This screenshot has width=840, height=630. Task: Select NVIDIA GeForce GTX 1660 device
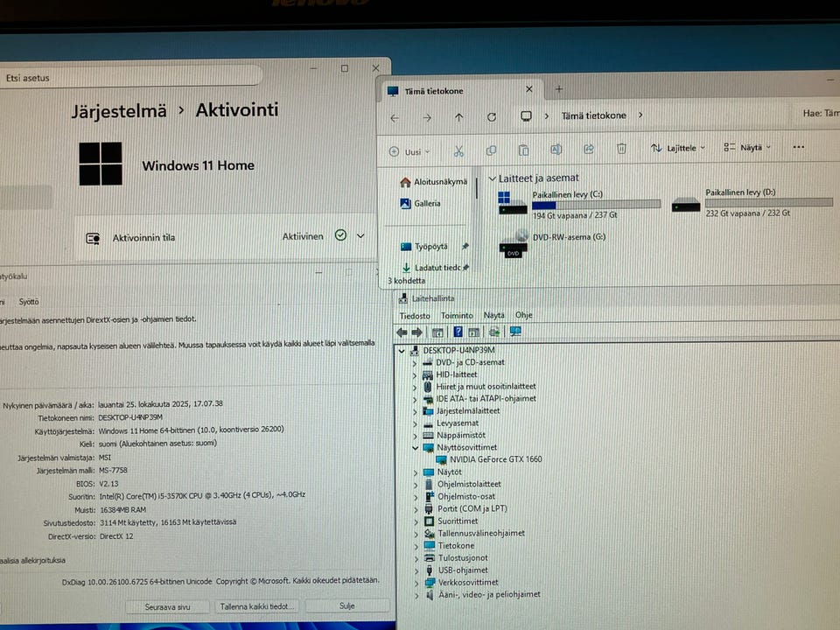click(495, 459)
